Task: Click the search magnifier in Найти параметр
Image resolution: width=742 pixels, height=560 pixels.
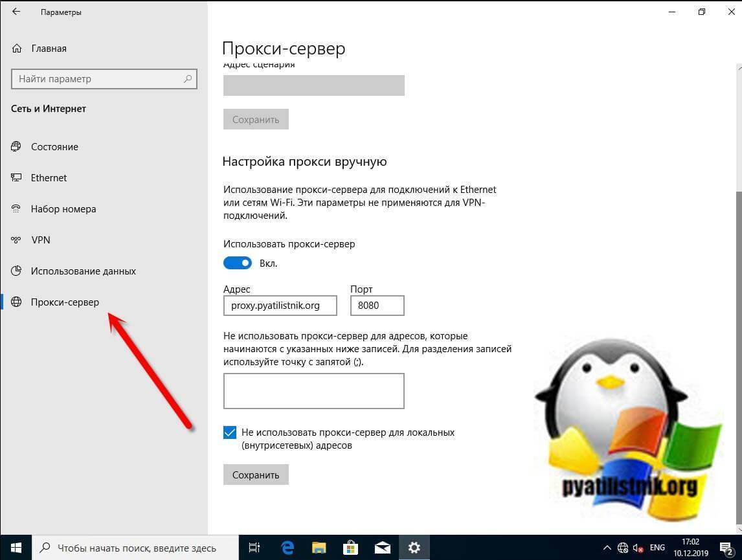Action: click(188, 79)
